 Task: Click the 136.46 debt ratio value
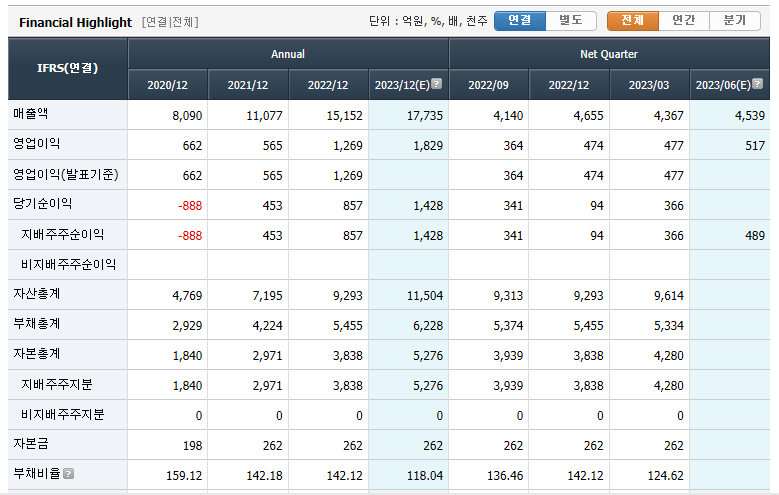coord(505,476)
